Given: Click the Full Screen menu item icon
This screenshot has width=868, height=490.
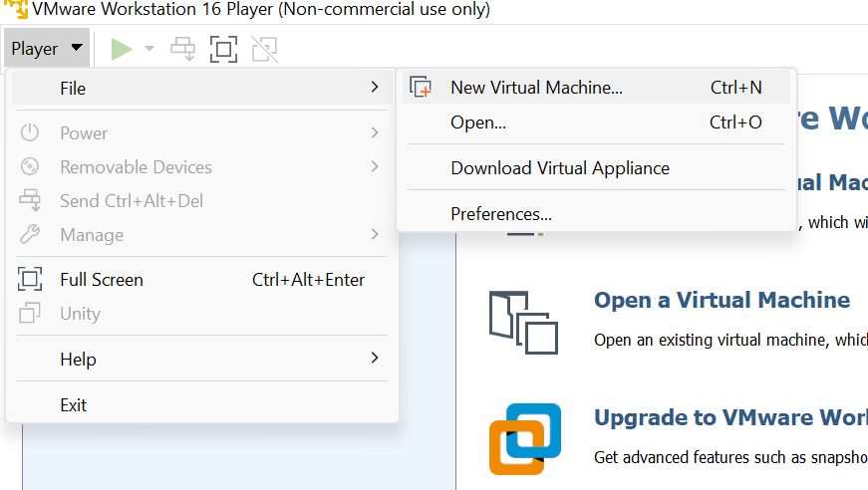Looking at the screenshot, I should pos(30,279).
